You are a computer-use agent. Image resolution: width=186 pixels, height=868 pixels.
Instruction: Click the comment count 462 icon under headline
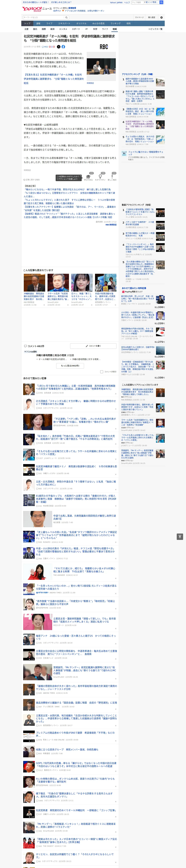pos(45,47)
